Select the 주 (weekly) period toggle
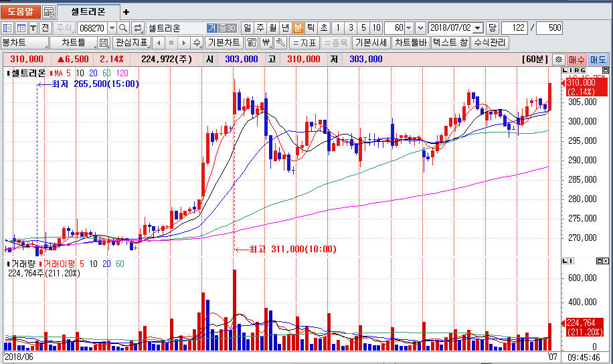The width and height of the screenshot is (613, 364). [260, 28]
